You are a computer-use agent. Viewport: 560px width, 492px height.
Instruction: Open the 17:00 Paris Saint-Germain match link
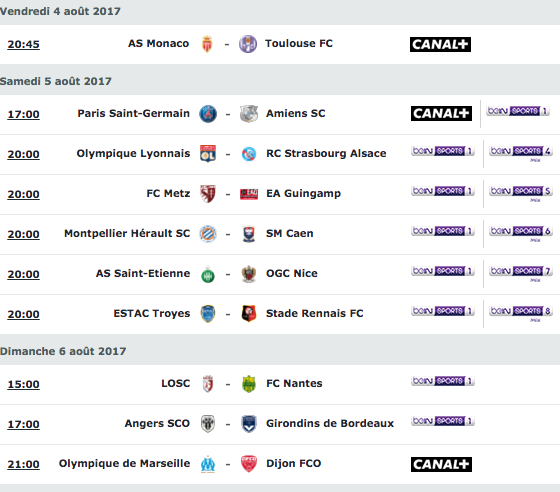[x=24, y=114]
